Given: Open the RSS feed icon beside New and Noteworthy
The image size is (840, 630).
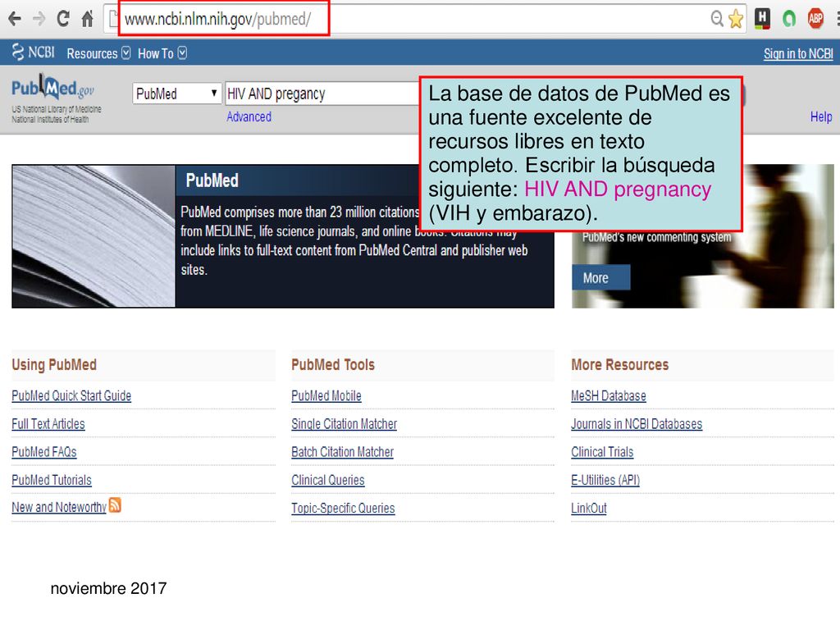Looking at the screenshot, I should 115,504.
